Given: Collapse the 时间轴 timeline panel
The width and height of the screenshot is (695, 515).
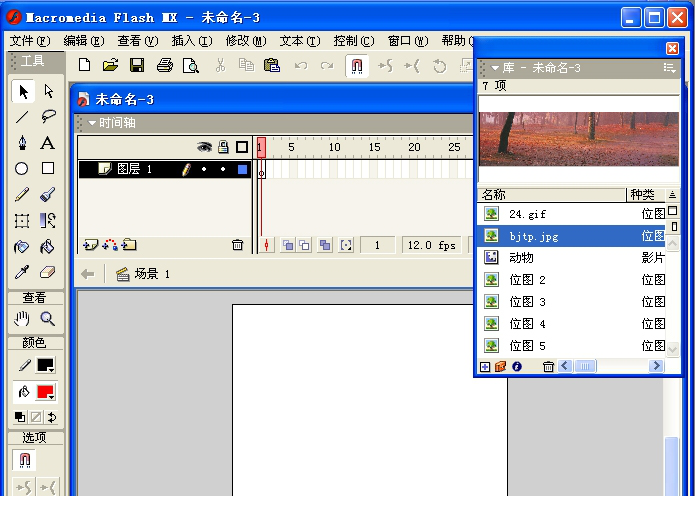Looking at the screenshot, I should click(x=92, y=123).
